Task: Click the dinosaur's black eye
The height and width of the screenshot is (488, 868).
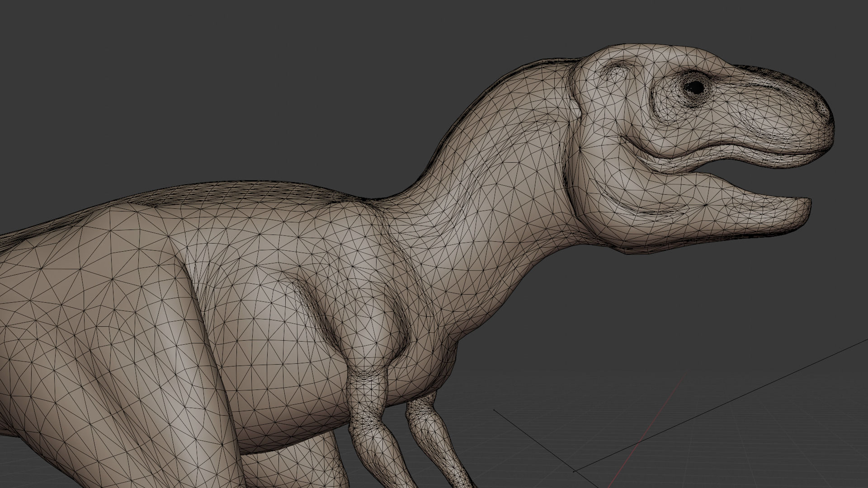Action: pos(695,88)
